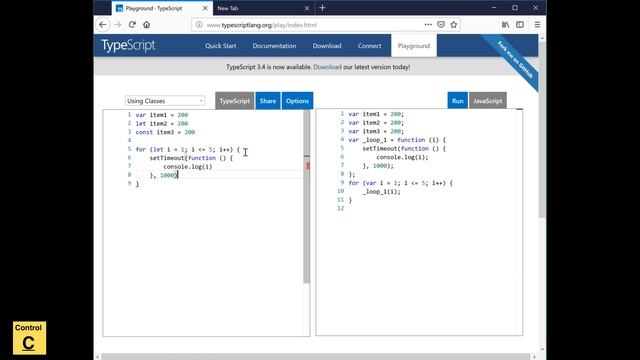The height and width of the screenshot is (360, 640).
Task: Toggle the sidebar icon in toolbar
Action: click(x=520, y=24)
